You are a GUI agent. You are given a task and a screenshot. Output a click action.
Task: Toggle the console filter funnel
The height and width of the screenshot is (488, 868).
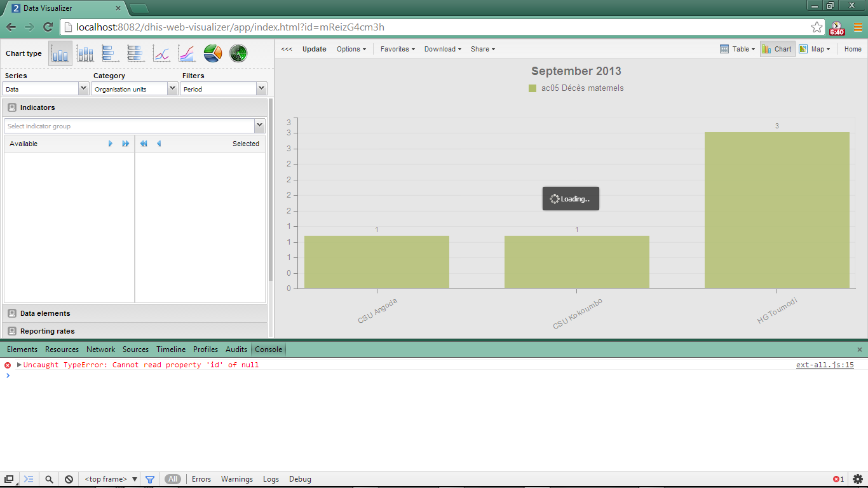(x=150, y=479)
